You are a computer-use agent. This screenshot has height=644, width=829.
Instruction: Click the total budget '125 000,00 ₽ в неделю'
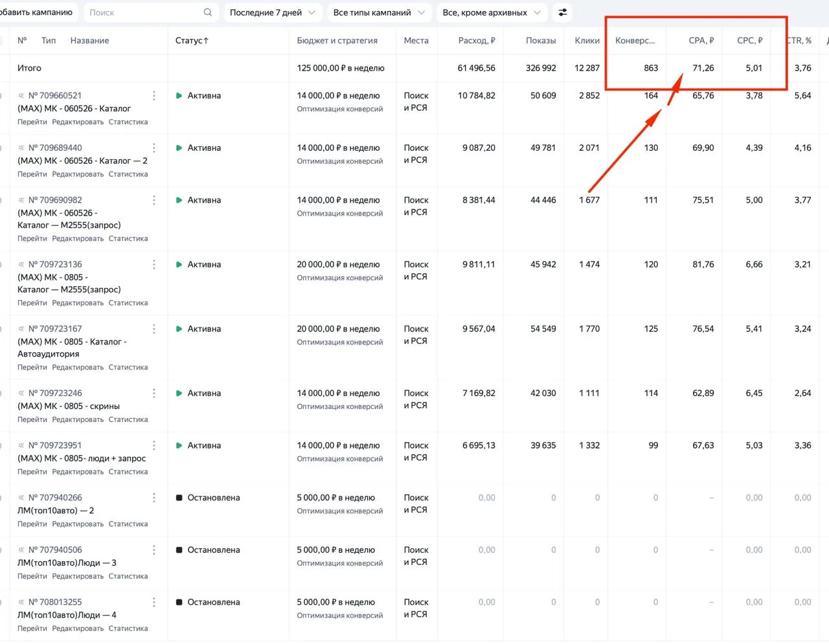(x=341, y=68)
